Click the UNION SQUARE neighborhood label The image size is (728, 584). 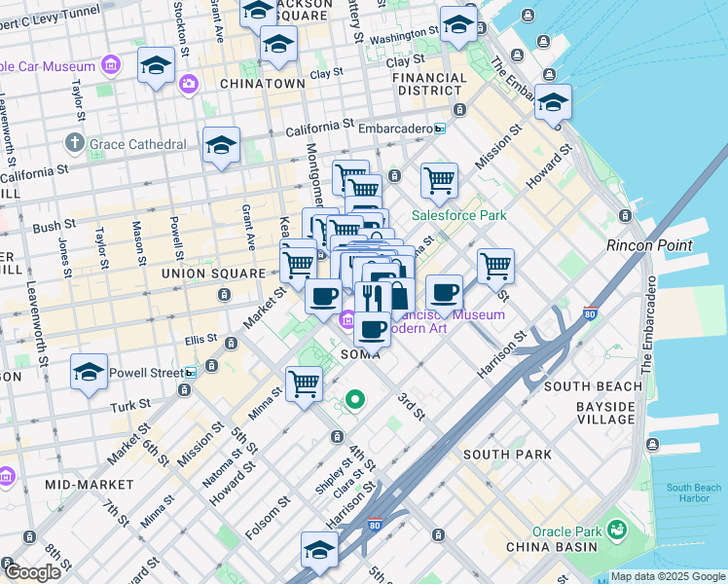pyautogui.click(x=213, y=274)
